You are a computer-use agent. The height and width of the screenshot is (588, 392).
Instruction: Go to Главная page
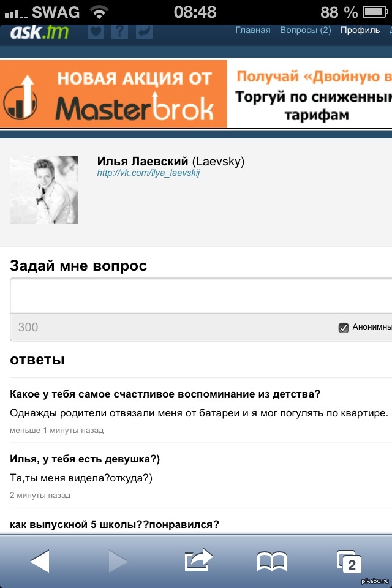click(x=253, y=31)
